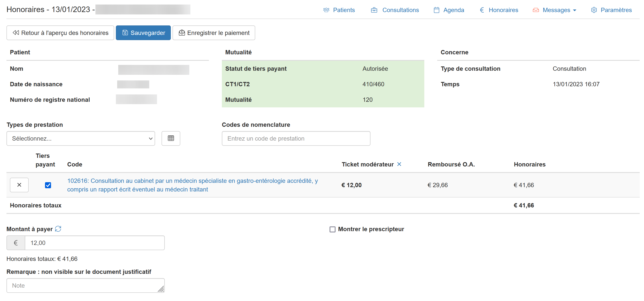Click the refresh icon beside Montant à payer

point(58,229)
